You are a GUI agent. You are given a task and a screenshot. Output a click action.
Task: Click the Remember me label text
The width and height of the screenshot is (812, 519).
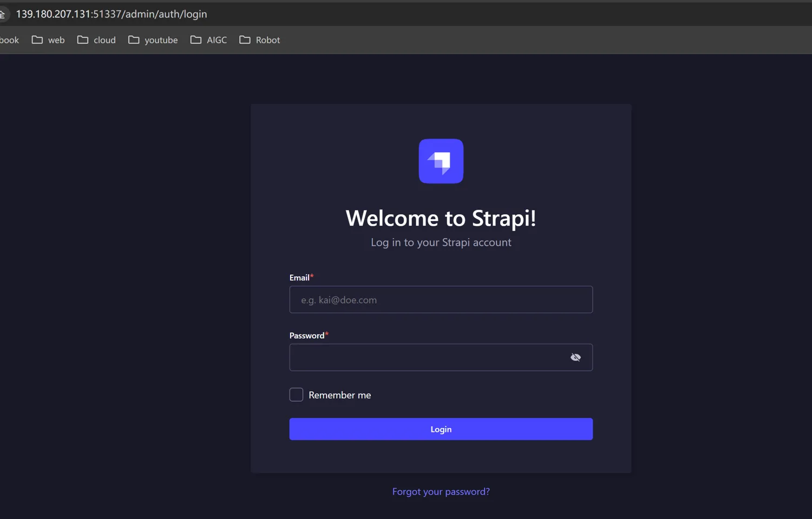point(339,395)
